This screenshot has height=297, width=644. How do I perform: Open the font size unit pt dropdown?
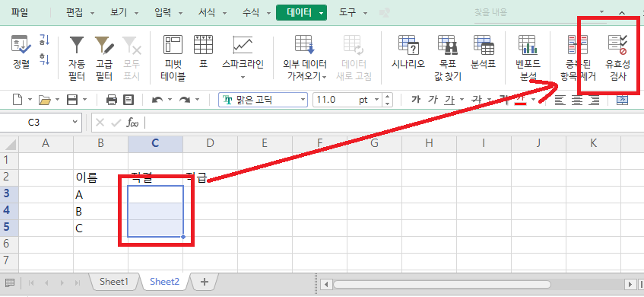376,100
